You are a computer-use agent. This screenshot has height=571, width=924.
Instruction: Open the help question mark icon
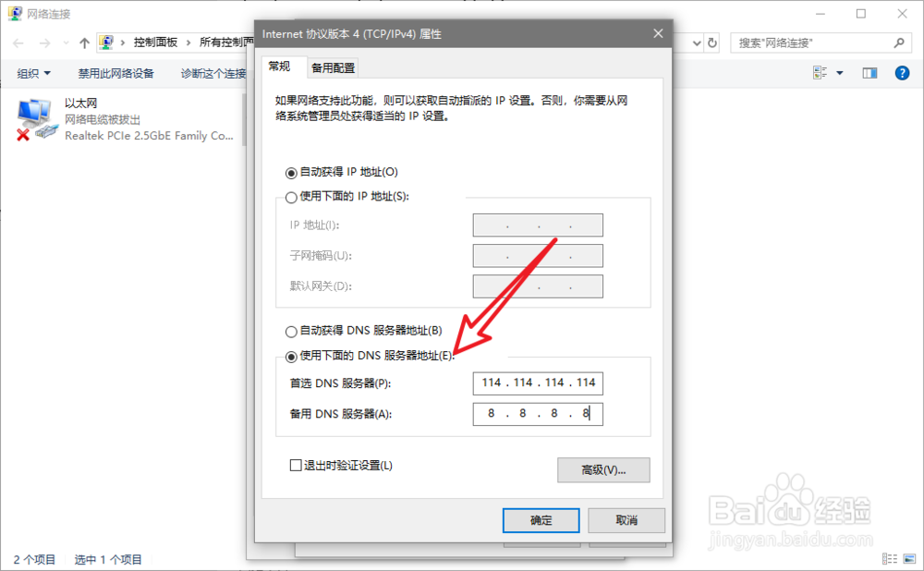pos(902,73)
